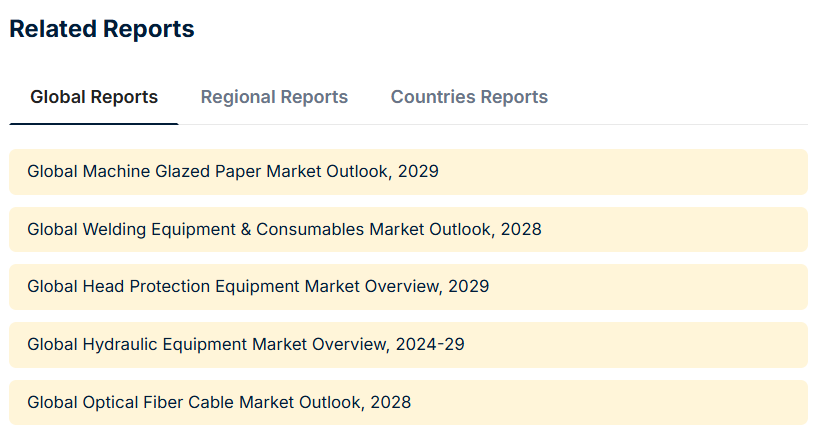Open Global Machine Glazed Paper Market Outlook report

point(233,171)
